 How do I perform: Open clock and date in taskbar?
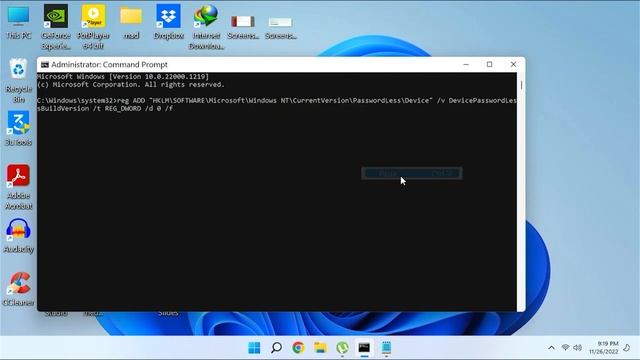point(603,348)
